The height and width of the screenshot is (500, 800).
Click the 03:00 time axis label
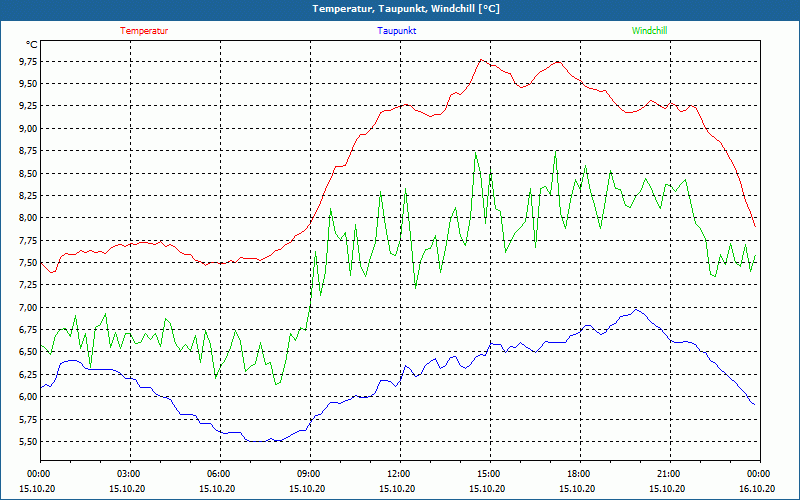coord(131,473)
